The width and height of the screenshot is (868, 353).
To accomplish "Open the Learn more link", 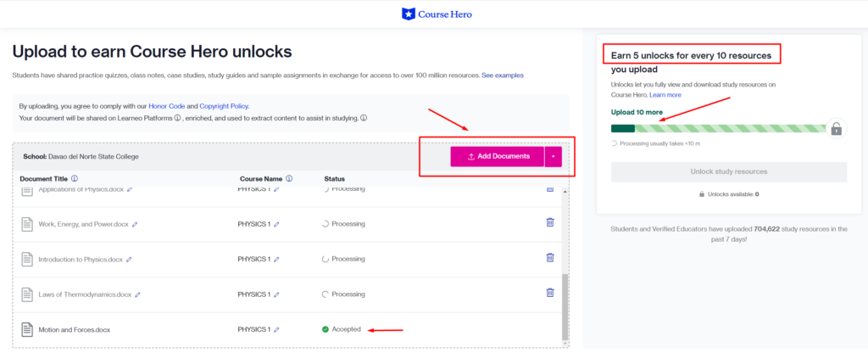I will 665,95.
